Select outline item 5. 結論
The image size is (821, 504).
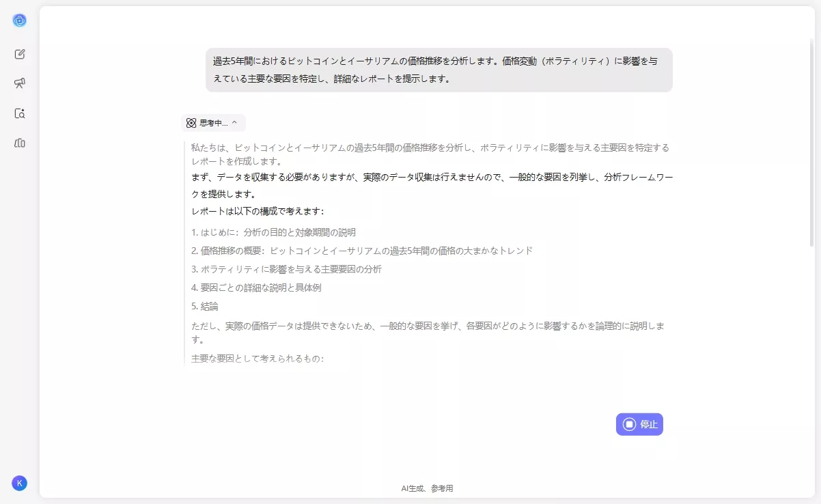205,307
